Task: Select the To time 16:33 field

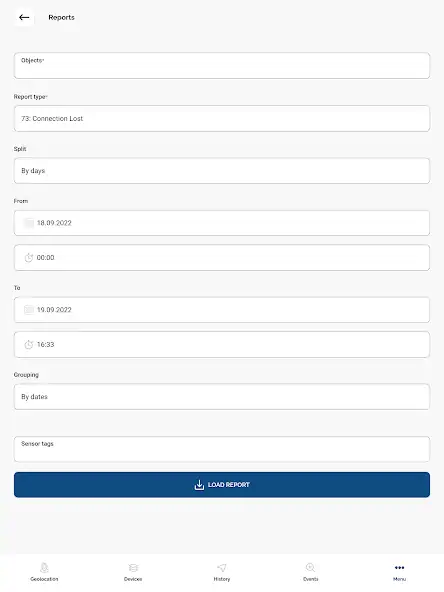Action: tap(222, 345)
